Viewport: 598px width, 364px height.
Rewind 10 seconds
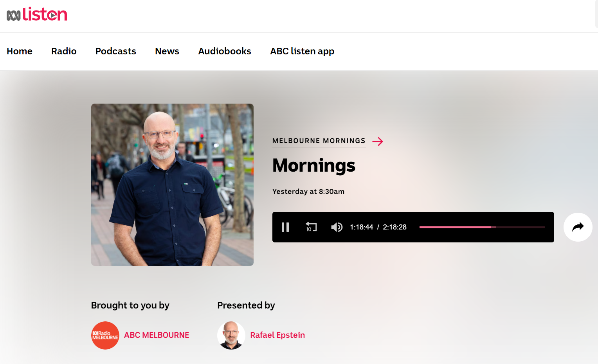click(x=311, y=227)
